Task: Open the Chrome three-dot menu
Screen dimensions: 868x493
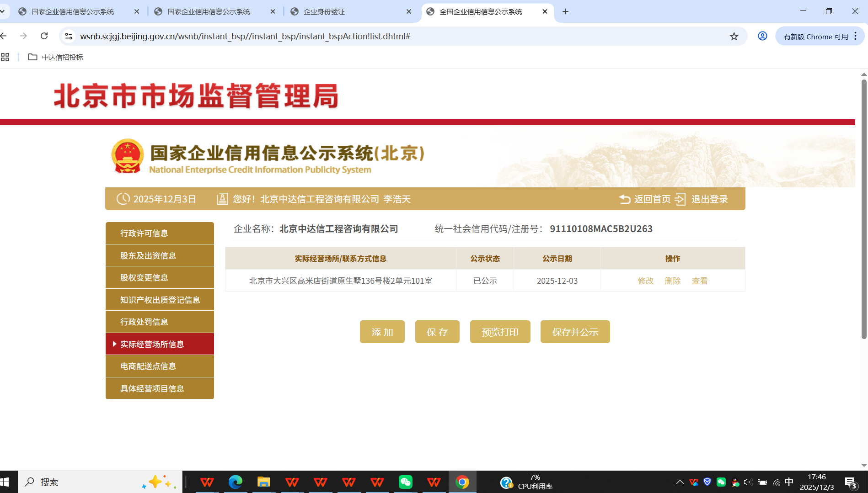Action: [x=856, y=36]
